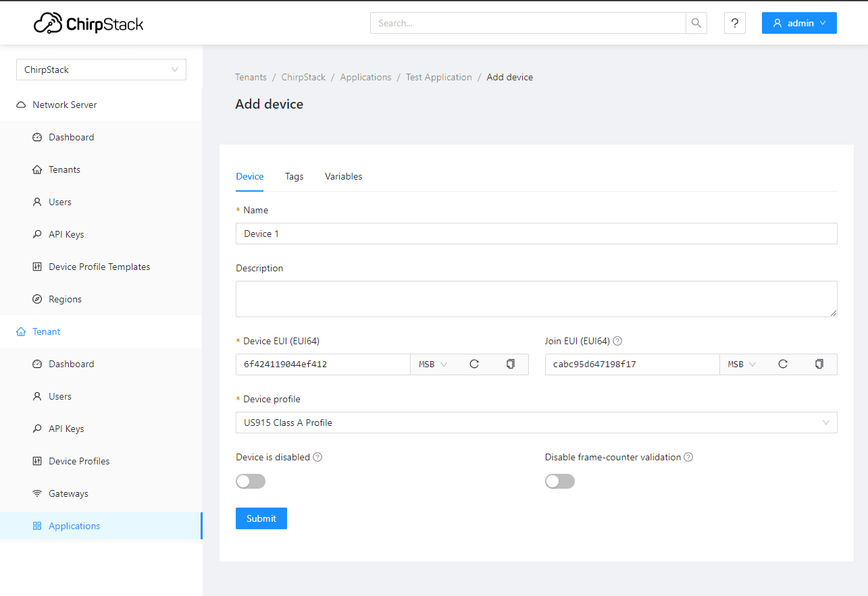This screenshot has width=868, height=596.
Task: Open the admin user menu
Action: 799,23
